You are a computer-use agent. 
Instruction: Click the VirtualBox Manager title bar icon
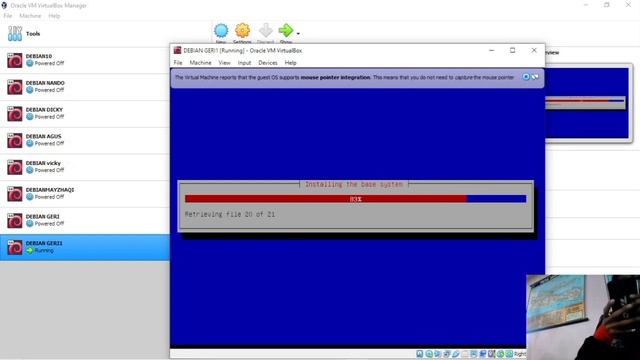pyautogui.click(x=4, y=5)
